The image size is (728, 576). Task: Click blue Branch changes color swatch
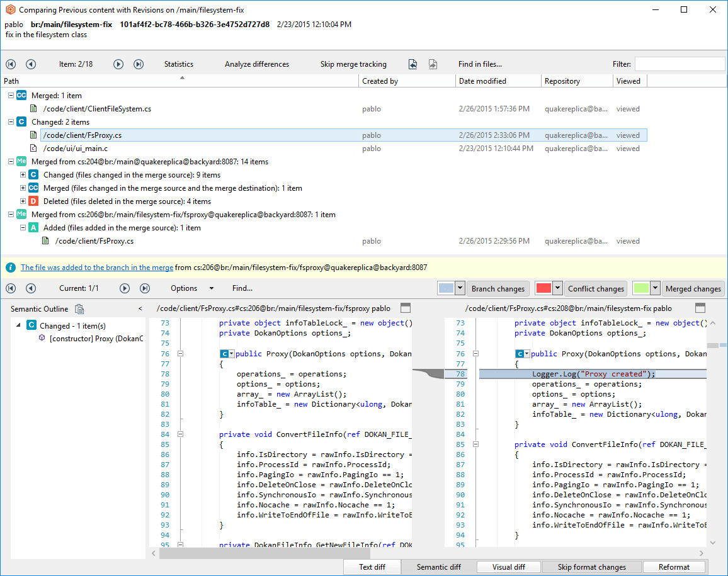tap(446, 288)
